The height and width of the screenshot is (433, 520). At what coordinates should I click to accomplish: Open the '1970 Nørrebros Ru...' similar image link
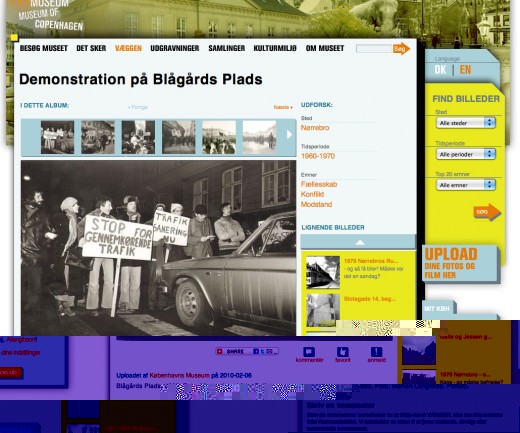click(x=371, y=261)
